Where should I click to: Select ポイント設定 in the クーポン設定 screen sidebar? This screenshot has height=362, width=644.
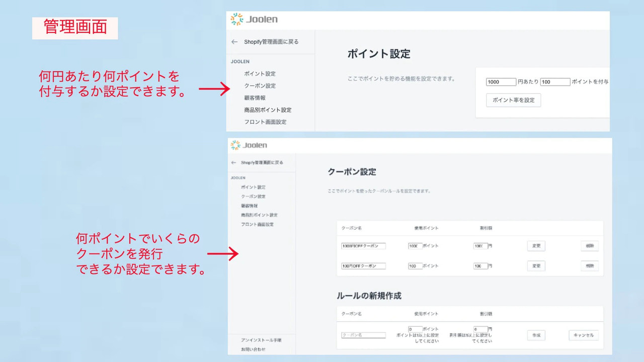[x=253, y=187]
